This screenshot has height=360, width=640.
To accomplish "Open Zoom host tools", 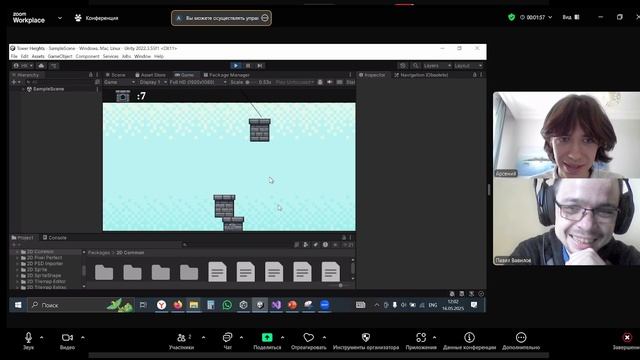I will (366, 341).
